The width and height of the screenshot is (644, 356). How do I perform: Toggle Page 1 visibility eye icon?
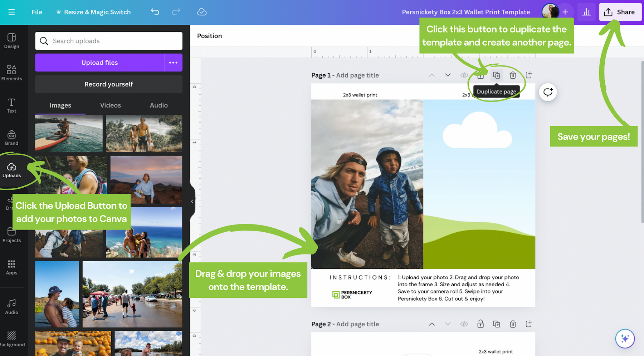464,75
